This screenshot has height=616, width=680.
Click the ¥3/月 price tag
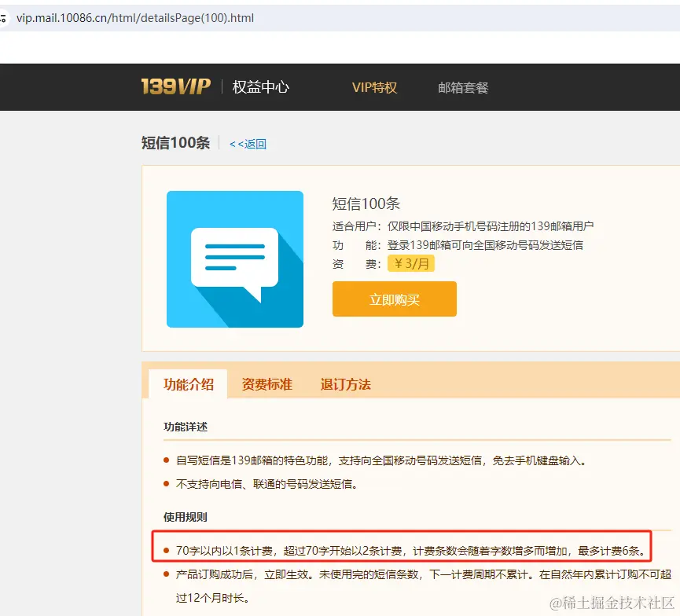tap(410, 263)
